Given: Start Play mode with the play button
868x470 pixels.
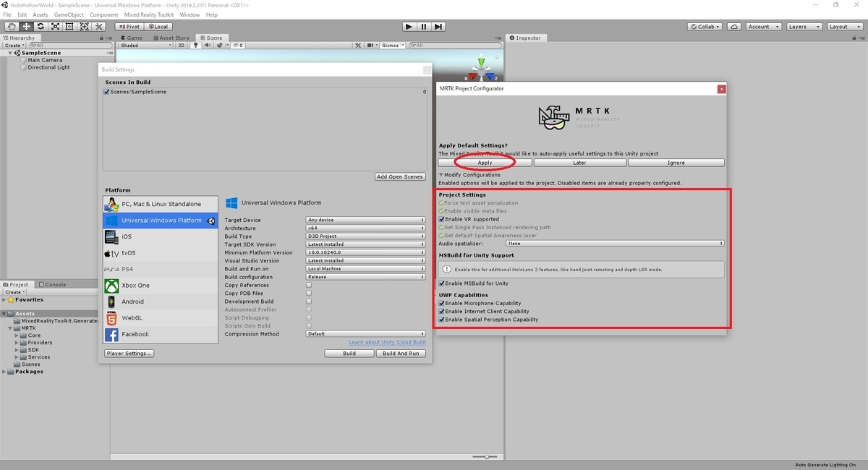Looking at the screenshot, I should point(409,27).
